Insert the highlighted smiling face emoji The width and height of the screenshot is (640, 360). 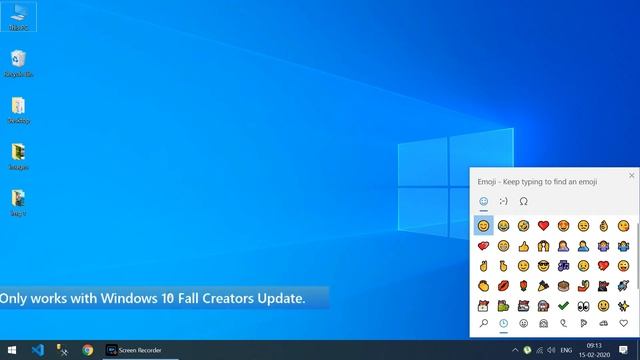(x=483, y=226)
